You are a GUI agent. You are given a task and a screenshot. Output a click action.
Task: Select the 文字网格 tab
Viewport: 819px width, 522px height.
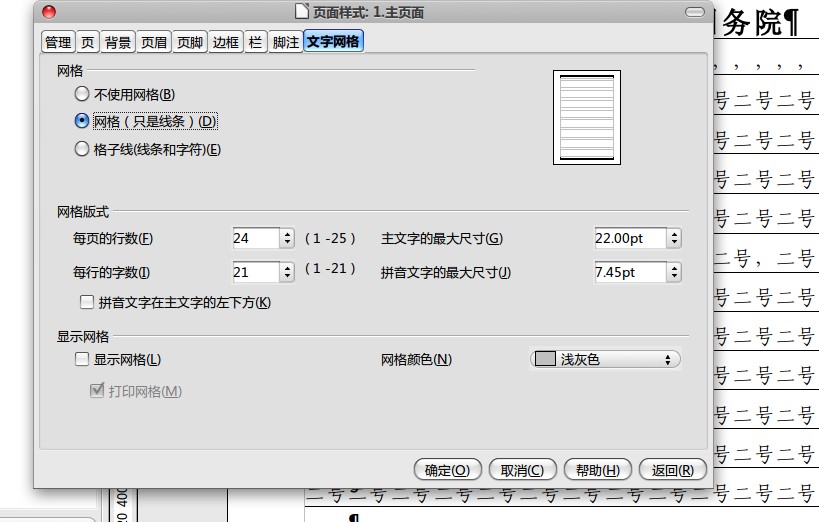pyautogui.click(x=333, y=42)
